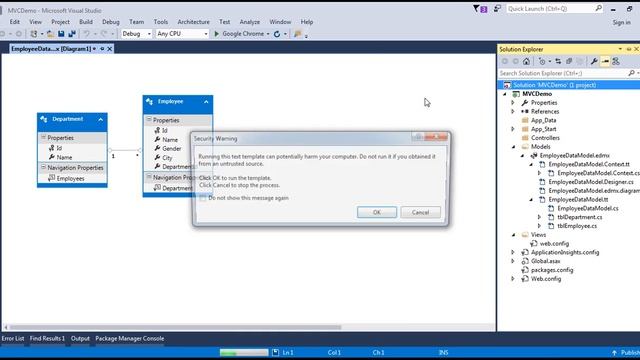Click the Home icon in Solution Explorer
Viewport: 640px width, 360px height.
(527, 61)
